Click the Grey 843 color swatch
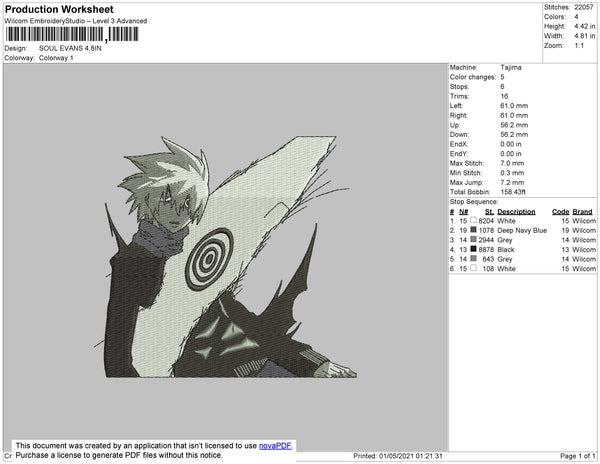The height and width of the screenshot is (464, 600). [x=473, y=259]
